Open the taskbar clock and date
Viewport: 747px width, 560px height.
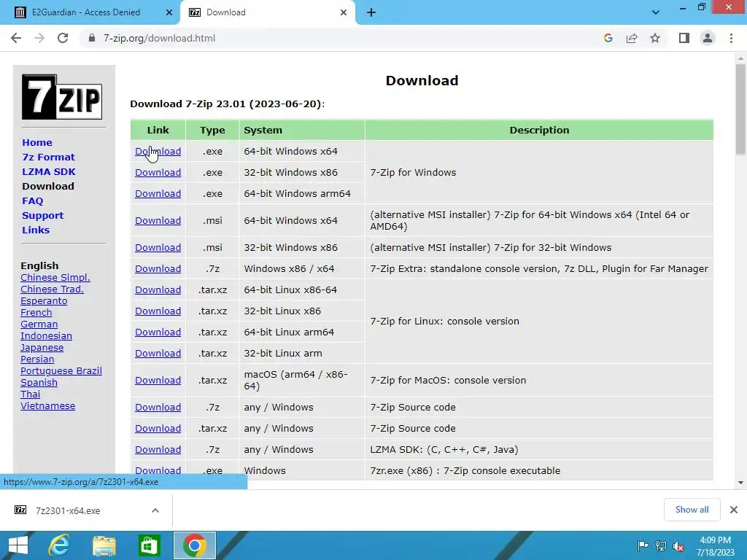pos(715,546)
